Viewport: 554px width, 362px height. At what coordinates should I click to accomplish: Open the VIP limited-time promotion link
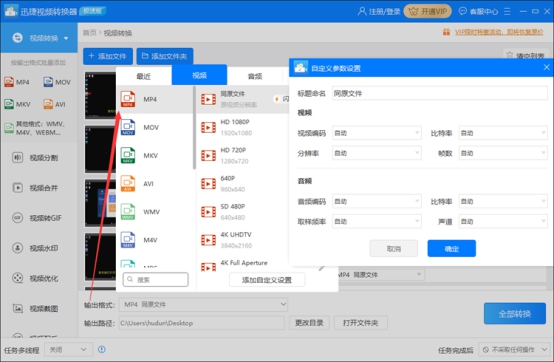pyautogui.click(x=499, y=32)
